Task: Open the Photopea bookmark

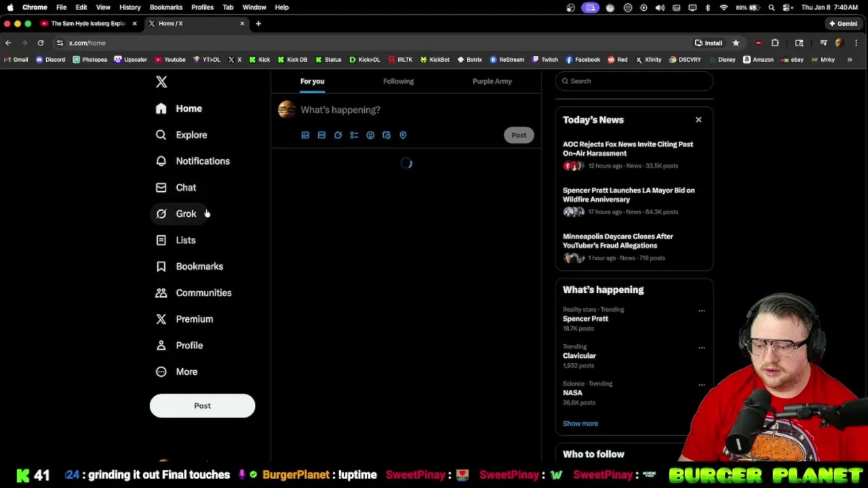Action: pos(90,60)
